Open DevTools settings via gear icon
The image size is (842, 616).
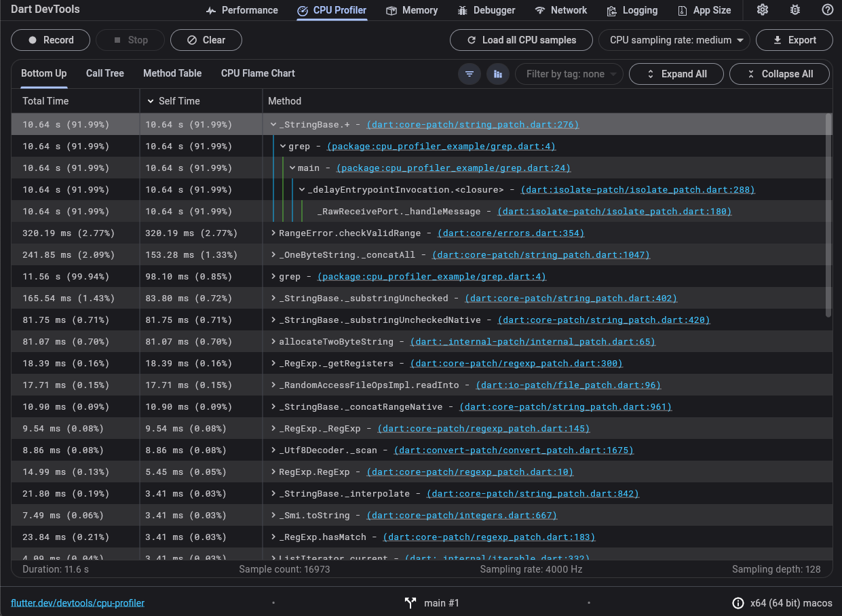point(763,9)
